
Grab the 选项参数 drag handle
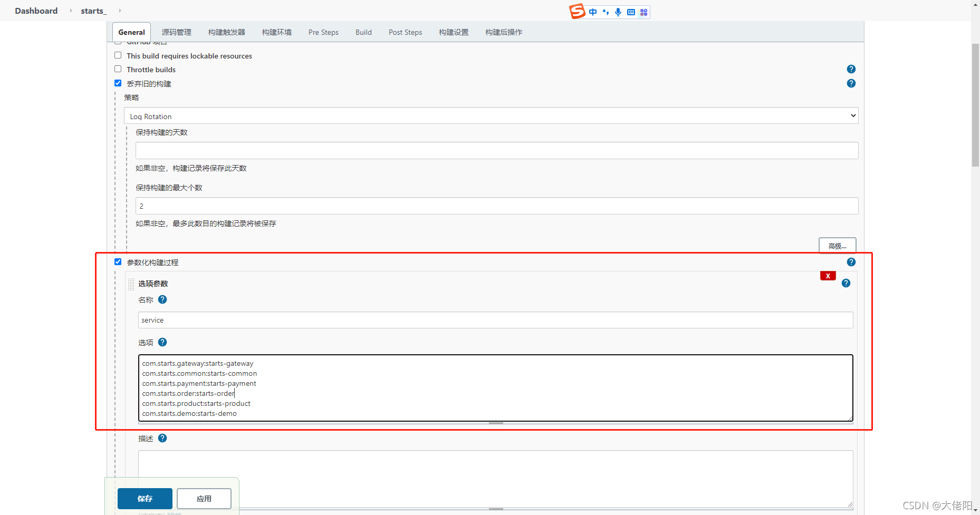131,284
